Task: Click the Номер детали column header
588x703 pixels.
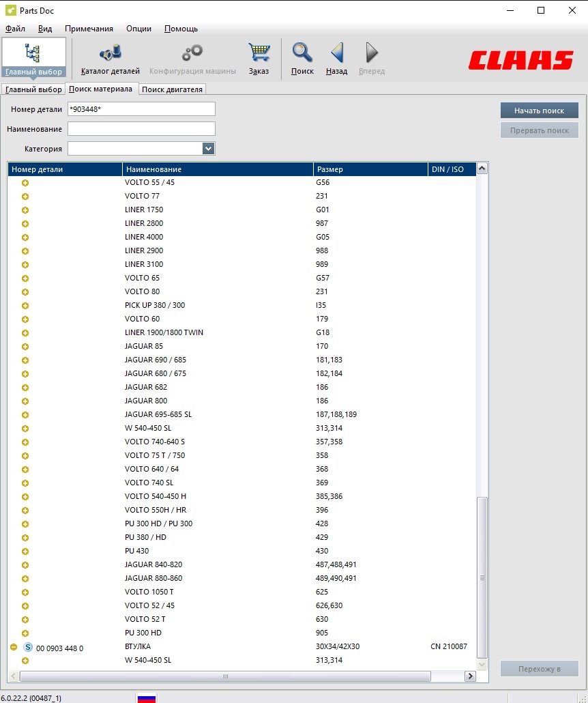Action: [65, 169]
